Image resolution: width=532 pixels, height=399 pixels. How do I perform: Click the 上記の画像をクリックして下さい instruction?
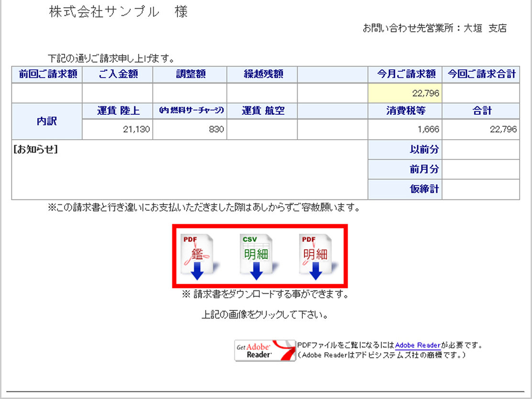(265, 315)
